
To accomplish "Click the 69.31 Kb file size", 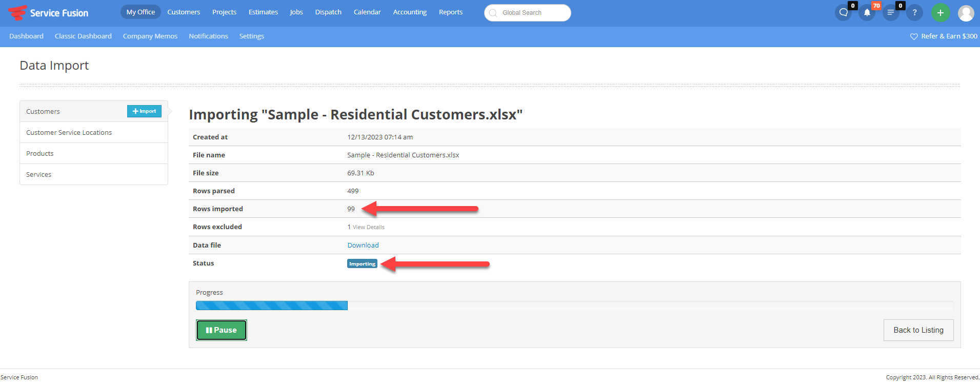I will tap(361, 173).
